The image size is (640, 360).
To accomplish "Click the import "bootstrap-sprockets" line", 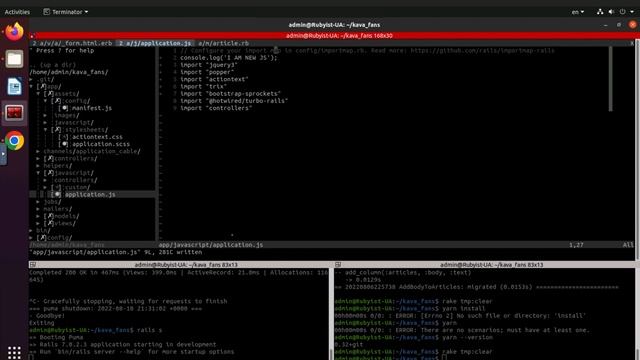I will pos(230,93).
